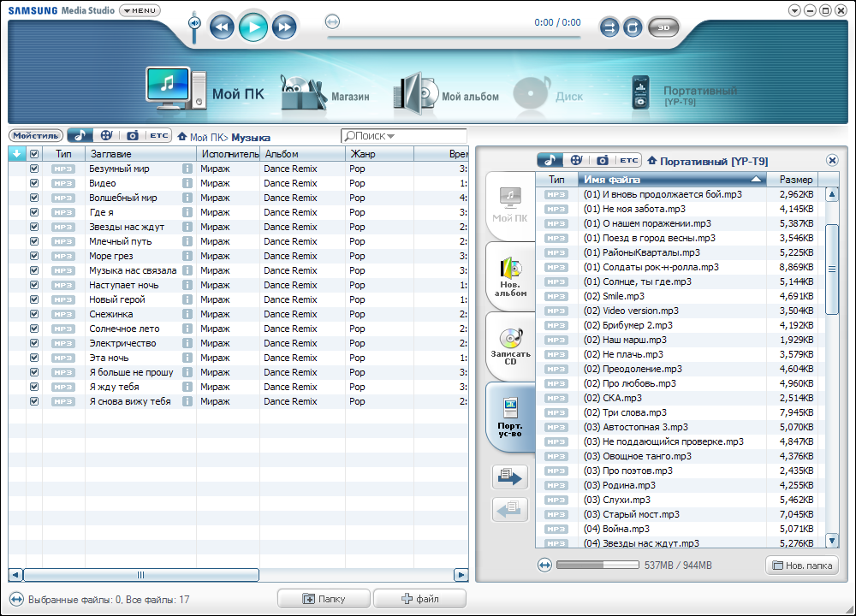The width and height of the screenshot is (856, 616).
Task: Open info for the Новый герой track
Action: pyautogui.click(x=187, y=299)
